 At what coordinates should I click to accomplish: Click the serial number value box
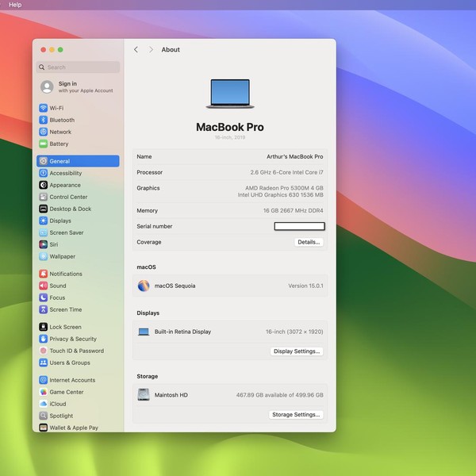299,226
